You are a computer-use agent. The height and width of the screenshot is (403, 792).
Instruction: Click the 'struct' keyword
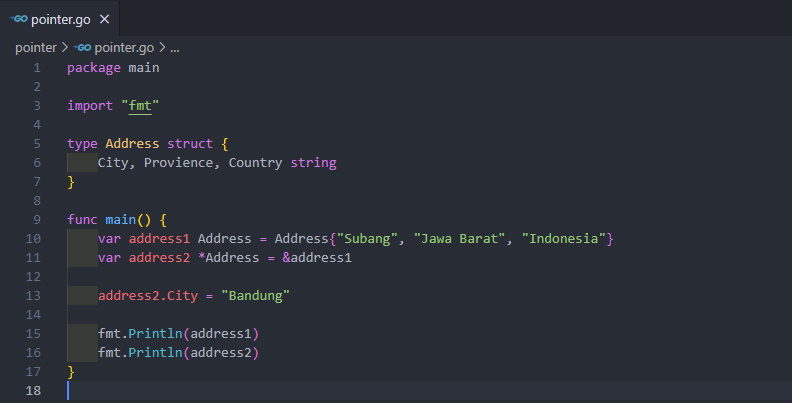pyautogui.click(x=190, y=143)
